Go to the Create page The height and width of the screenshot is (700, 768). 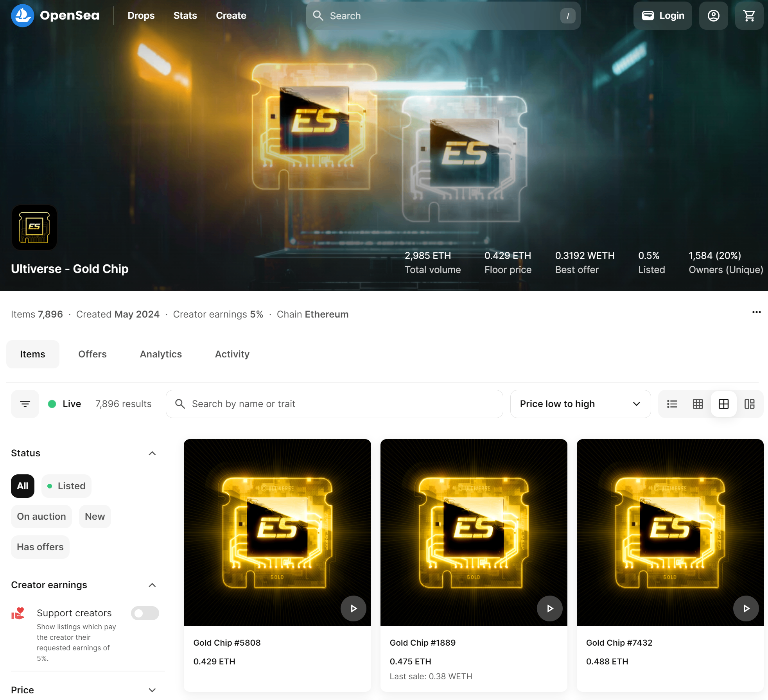coord(231,16)
